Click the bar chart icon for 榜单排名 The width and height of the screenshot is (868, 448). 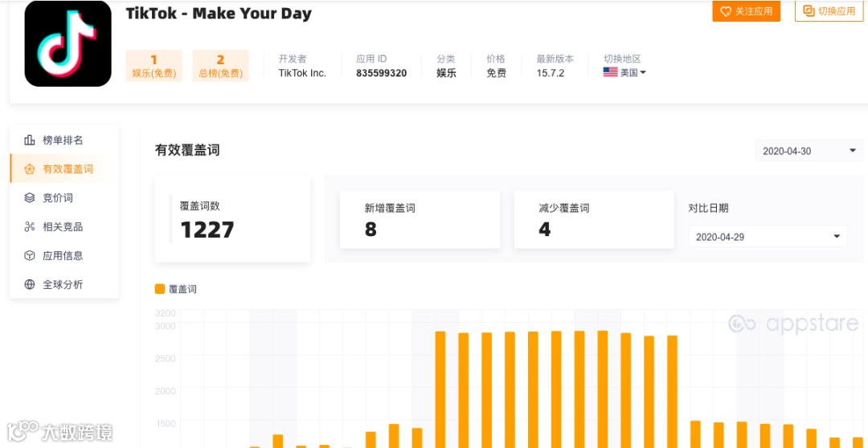coord(30,140)
